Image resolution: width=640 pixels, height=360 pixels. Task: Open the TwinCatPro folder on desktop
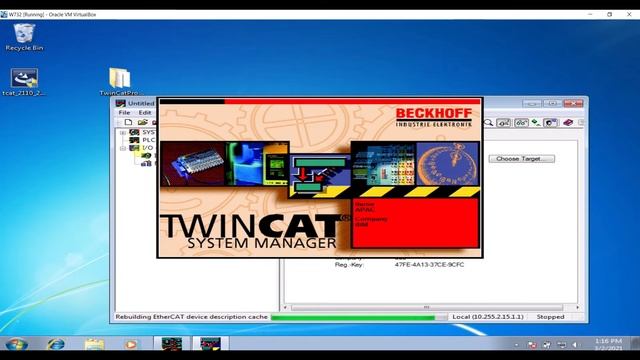pyautogui.click(x=119, y=82)
